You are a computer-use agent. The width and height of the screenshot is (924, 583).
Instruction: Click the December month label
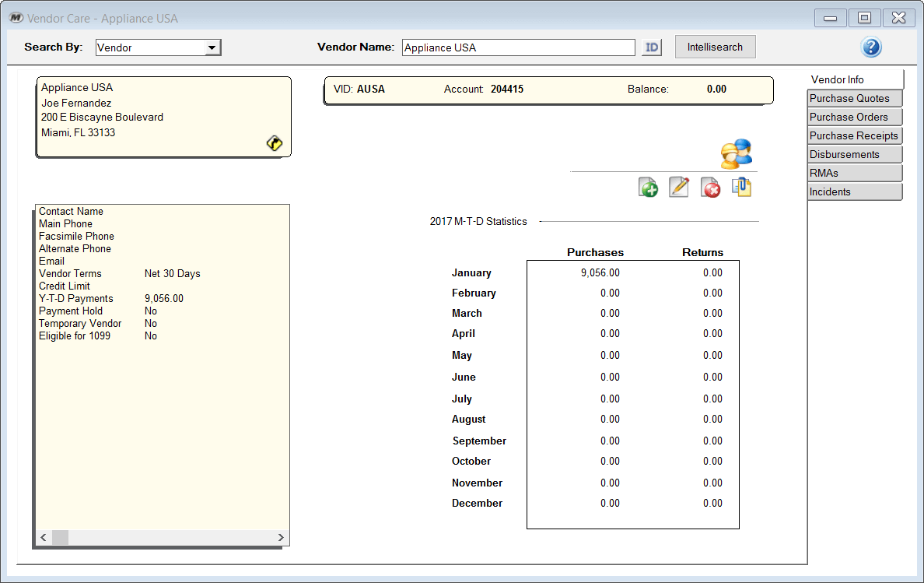point(477,504)
